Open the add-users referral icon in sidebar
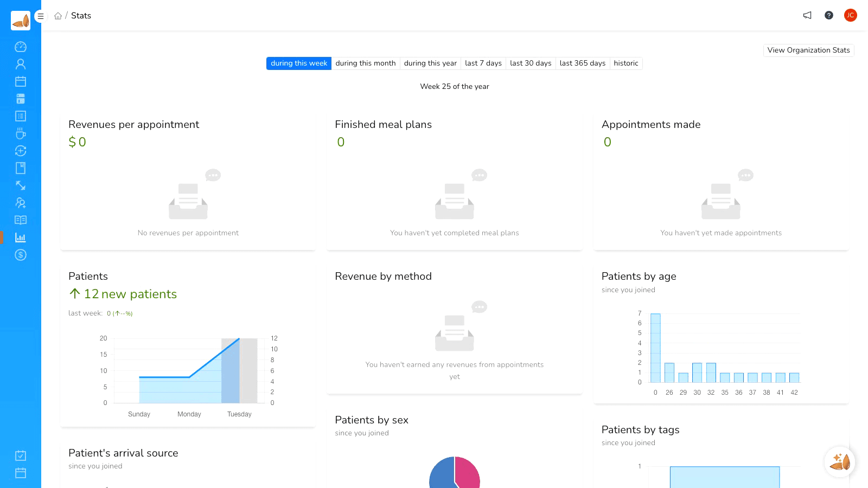This screenshot has height=488, width=868. tap(21, 203)
